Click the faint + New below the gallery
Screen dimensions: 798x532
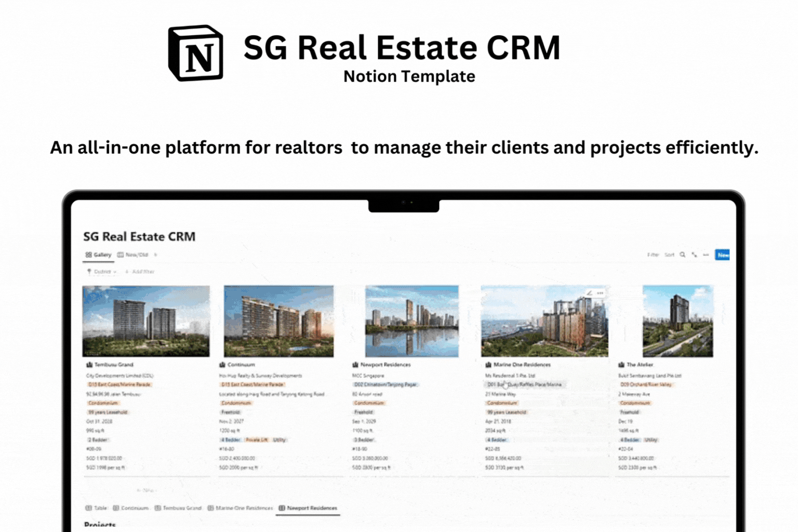coord(146,490)
